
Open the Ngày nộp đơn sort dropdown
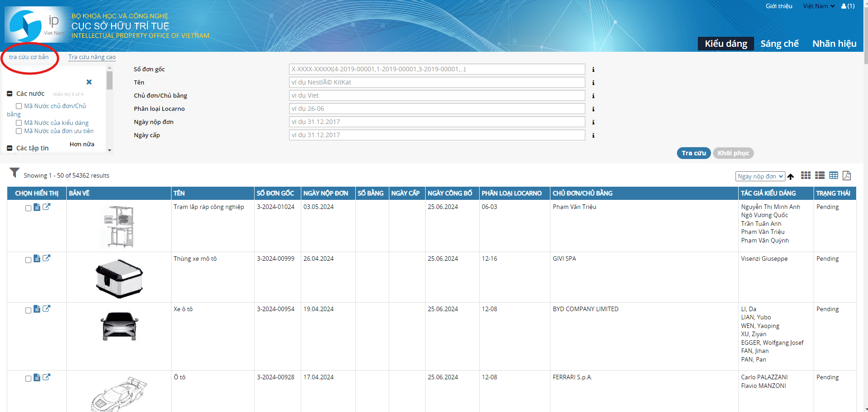[x=760, y=176]
